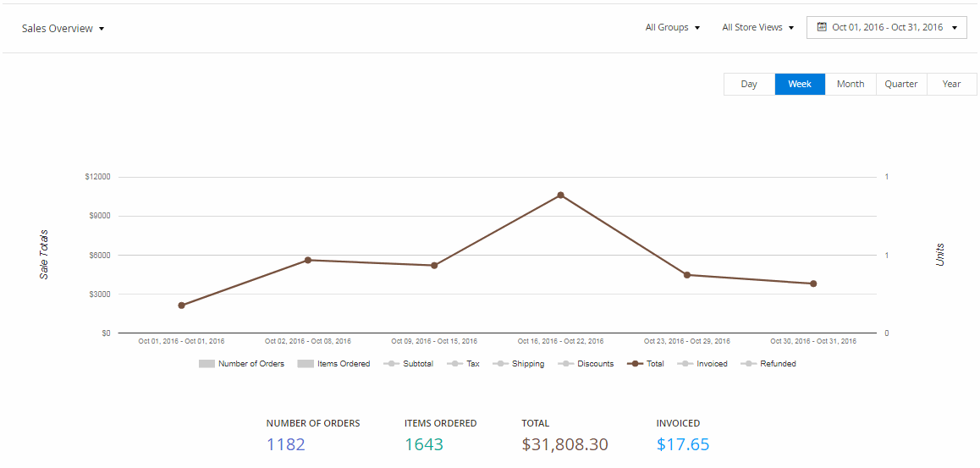Open the All Store Views dropdown
The image size is (980, 468).
[758, 27]
